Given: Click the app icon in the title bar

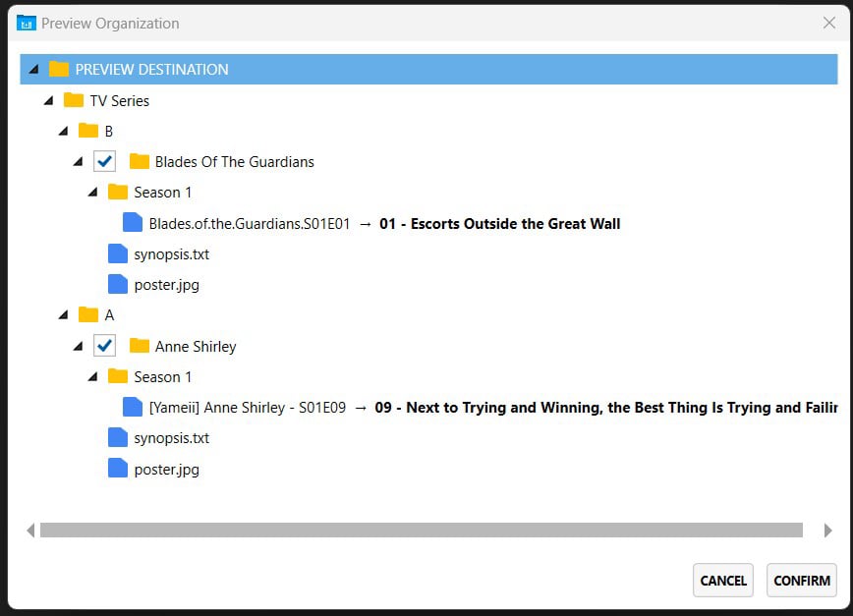Looking at the screenshot, I should point(27,23).
